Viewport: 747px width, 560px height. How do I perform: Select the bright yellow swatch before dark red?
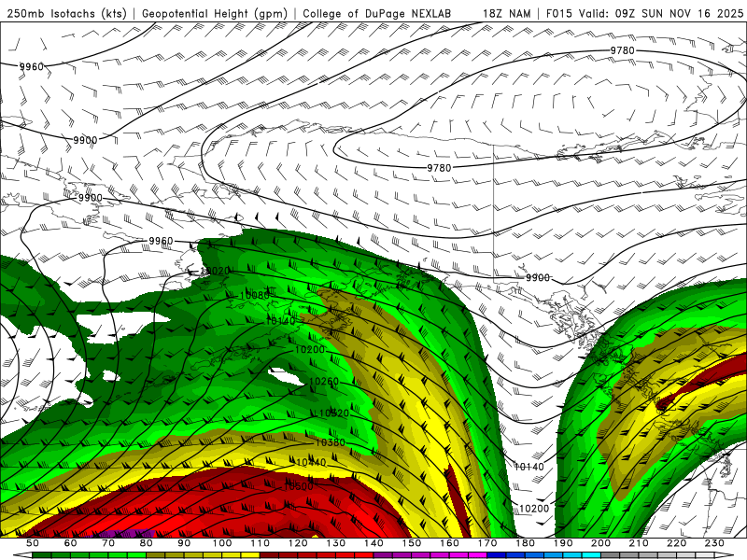(250, 555)
